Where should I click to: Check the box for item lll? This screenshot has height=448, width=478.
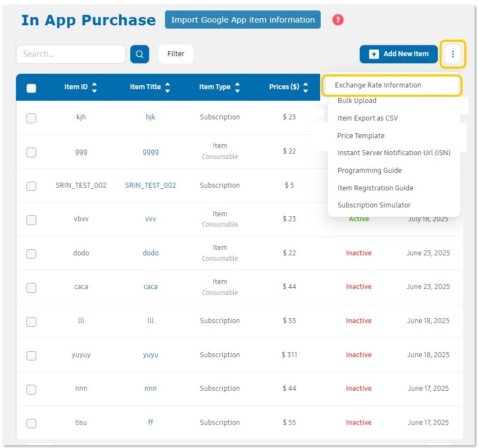[x=31, y=322]
